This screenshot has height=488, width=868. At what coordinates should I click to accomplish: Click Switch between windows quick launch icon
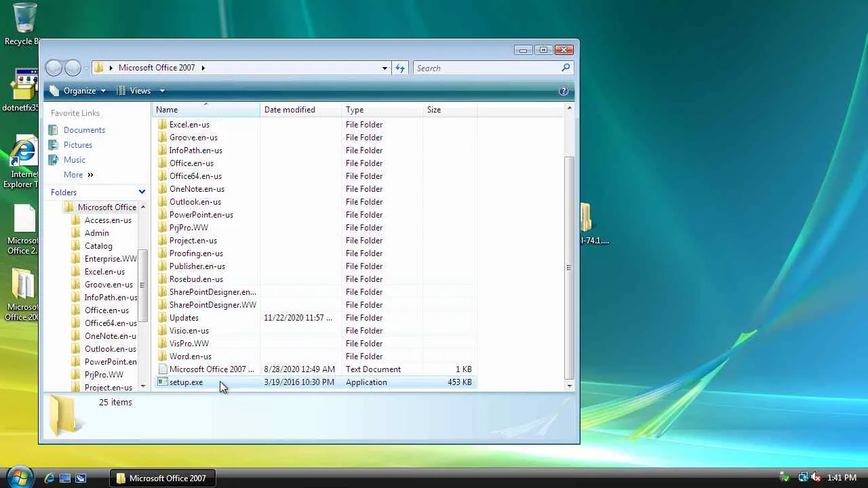80,479
